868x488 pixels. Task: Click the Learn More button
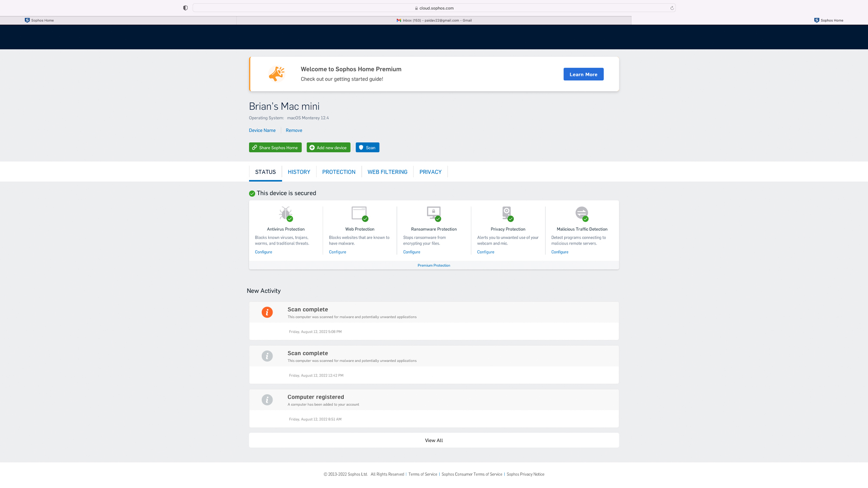tap(583, 74)
